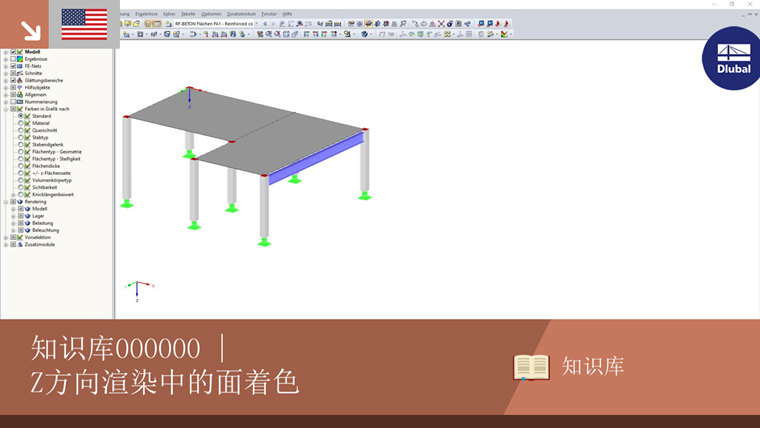Click the Ergebnisse rainbow results icon in the tree
This screenshot has height=428, width=760.
pyautogui.click(x=20, y=59)
